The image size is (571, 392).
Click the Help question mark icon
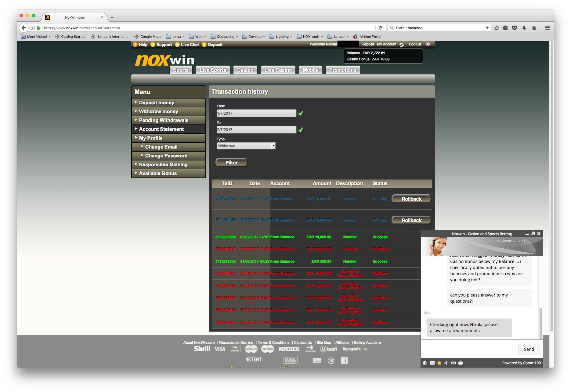(135, 45)
